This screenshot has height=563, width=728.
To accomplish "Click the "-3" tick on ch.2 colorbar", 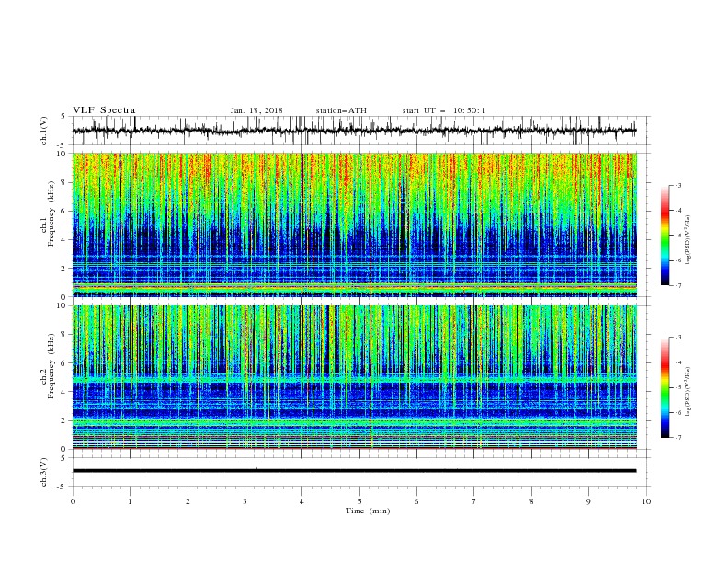I will click(x=677, y=338).
